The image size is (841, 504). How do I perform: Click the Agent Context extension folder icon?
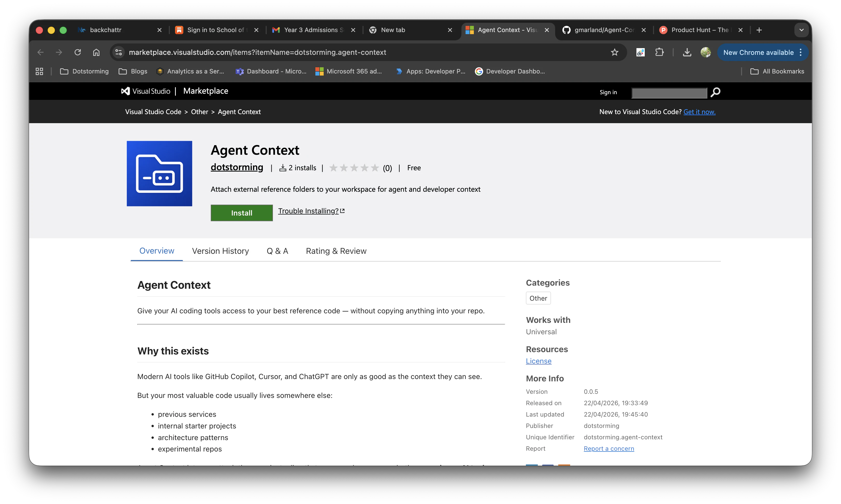[x=159, y=174]
